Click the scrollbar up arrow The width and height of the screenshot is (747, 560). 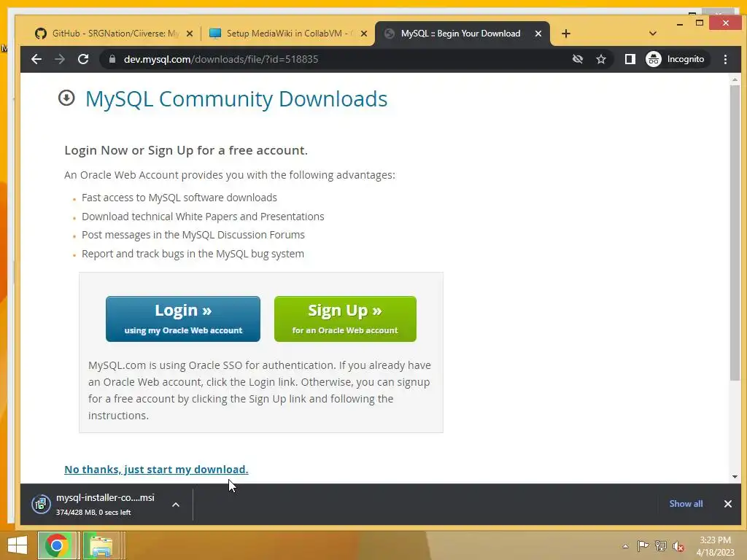point(735,79)
